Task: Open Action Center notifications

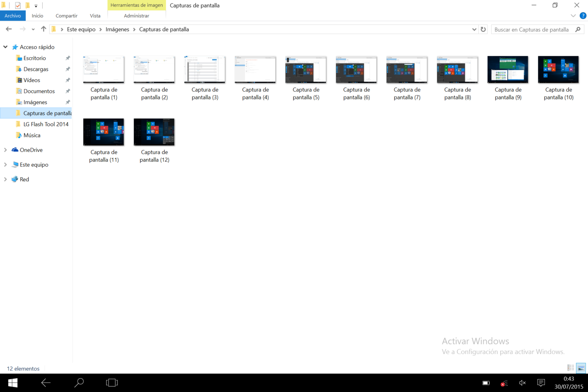Action: (x=541, y=383)
